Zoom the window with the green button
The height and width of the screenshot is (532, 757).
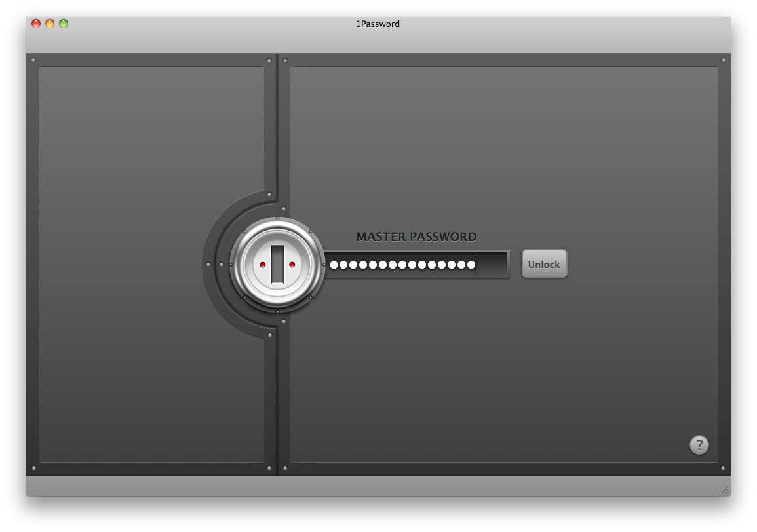tap(64, 23)
